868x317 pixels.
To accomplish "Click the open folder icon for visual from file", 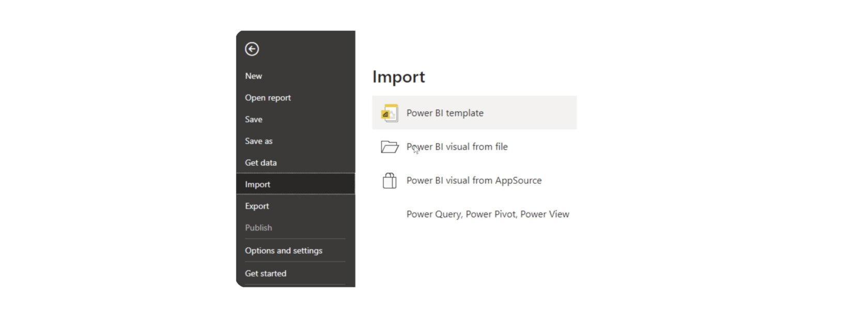I will [x=390, y=147].
